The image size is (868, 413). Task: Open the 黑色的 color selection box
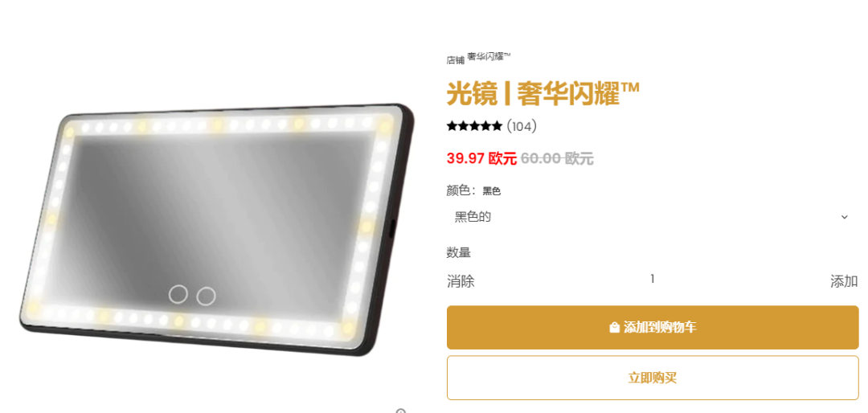coord(653,217)
